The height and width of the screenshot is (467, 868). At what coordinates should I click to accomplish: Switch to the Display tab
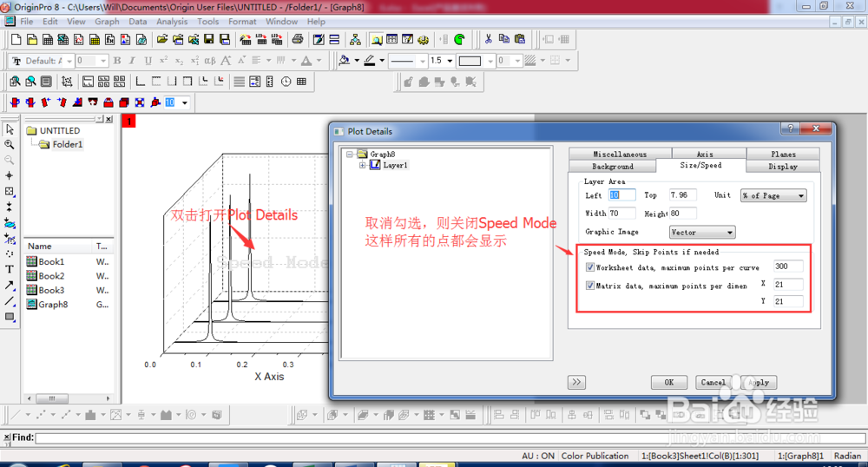pos(783,166)
